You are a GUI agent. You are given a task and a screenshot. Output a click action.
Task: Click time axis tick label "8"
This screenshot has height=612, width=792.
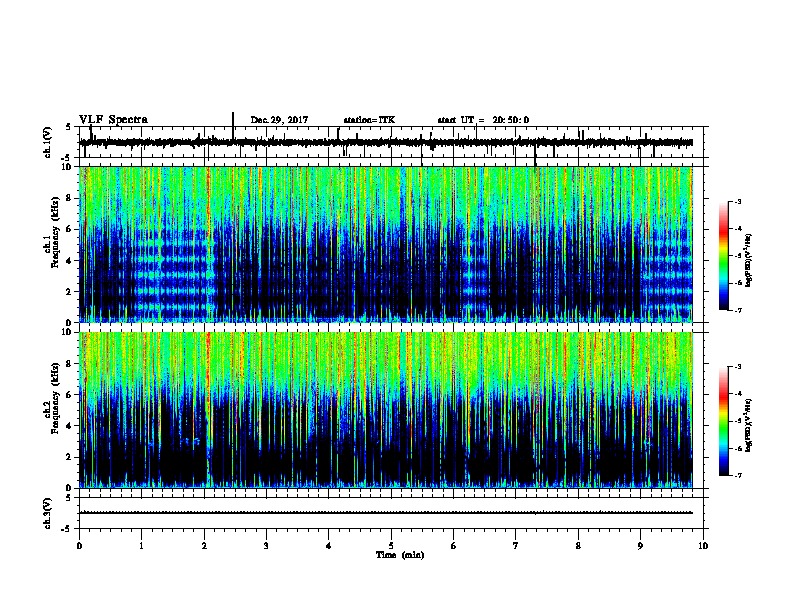pyautogui.click(x=578, y=546)
